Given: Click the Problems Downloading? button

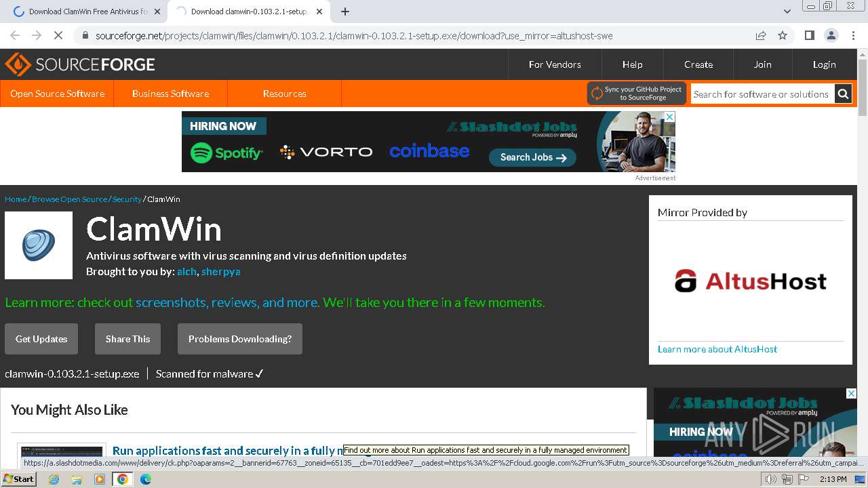Looking at the screenshot, I should (240, 339).
